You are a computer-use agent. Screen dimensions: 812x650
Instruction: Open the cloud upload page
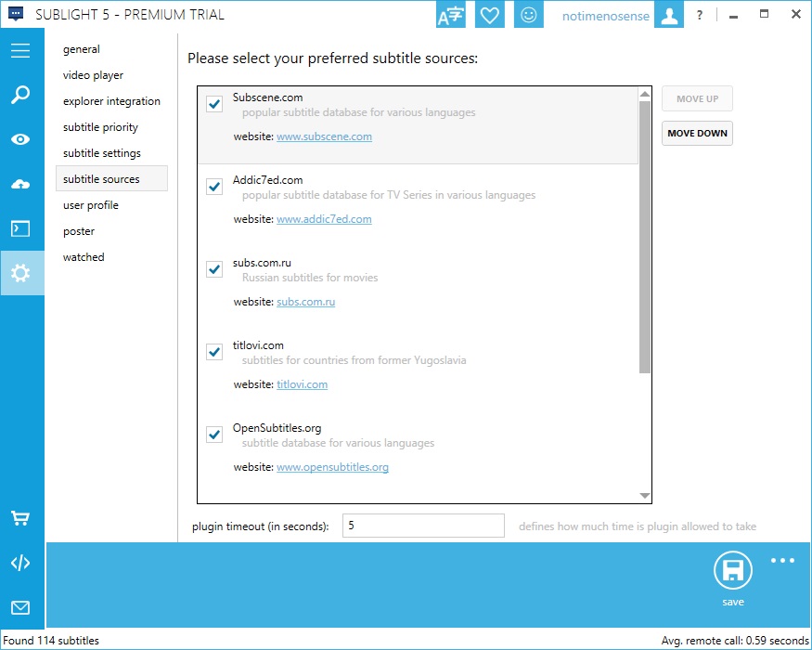tap(20, 184)
